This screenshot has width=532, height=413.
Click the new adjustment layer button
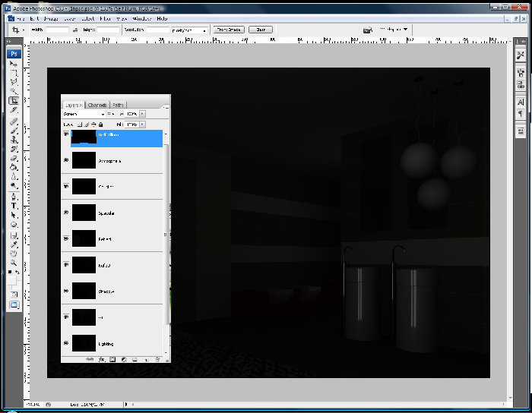click(124, 359)
